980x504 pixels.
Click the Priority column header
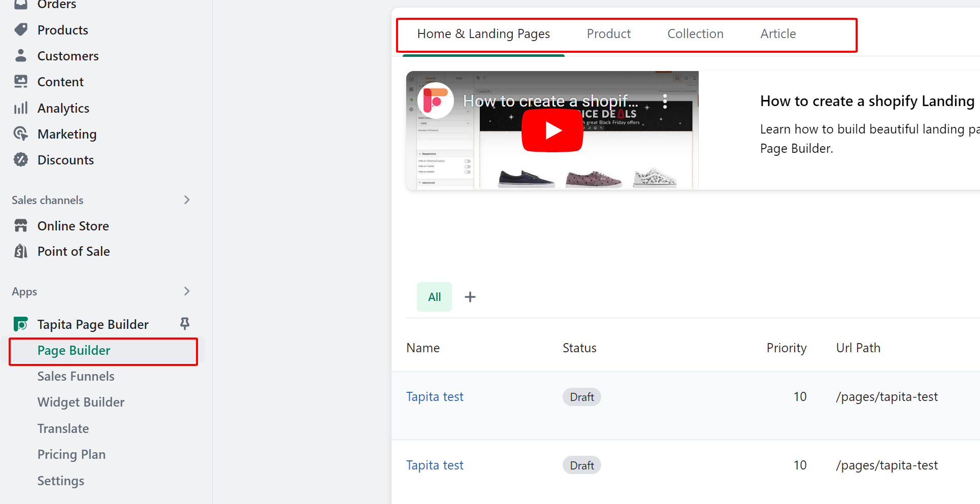tap(787, 348)
